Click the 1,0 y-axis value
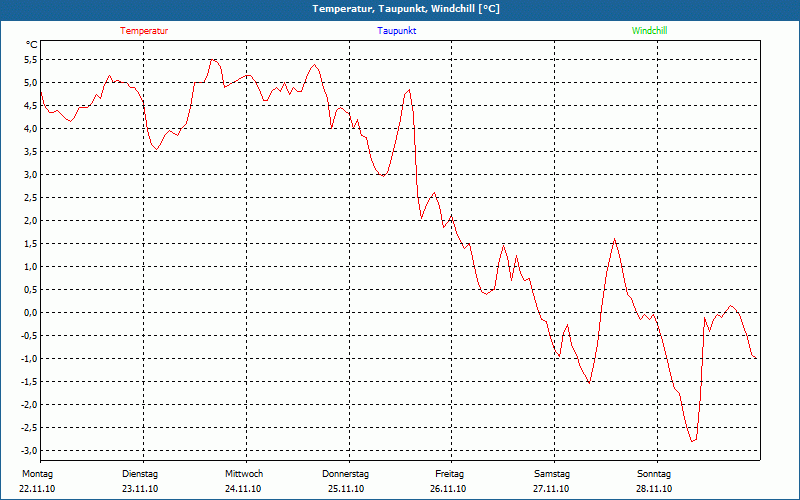 click(x=31, y=266)
